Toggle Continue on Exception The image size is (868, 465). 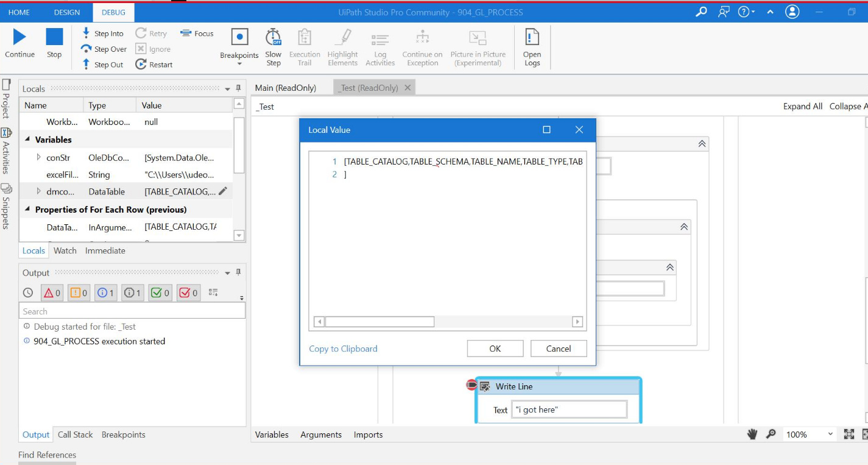point(423,47)
